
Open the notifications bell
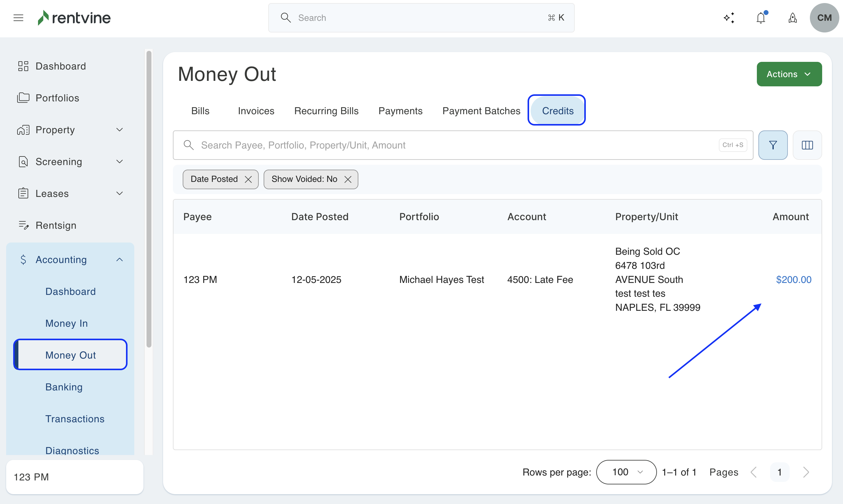pyautogui.click(x=761, y=18)
